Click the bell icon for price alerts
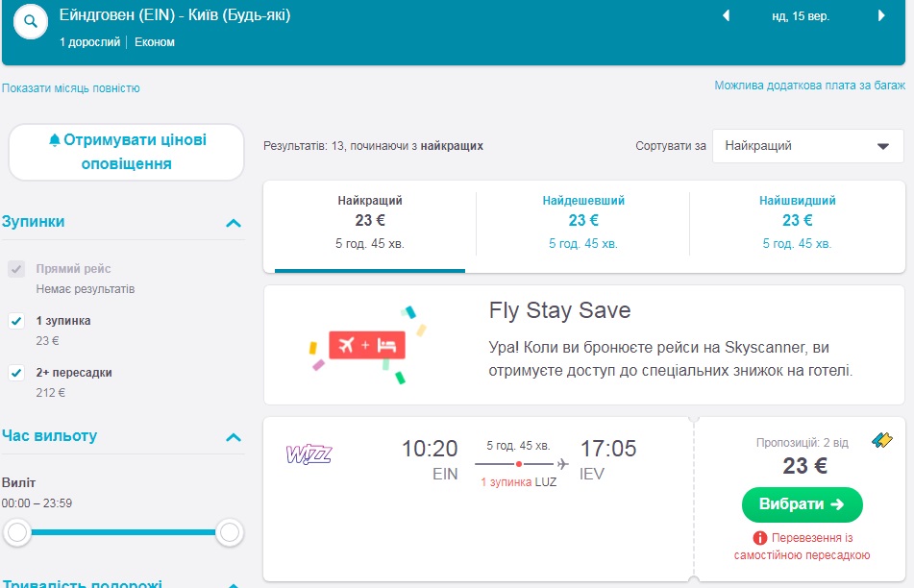Screen dimensions: 914x588 (54, 140)
